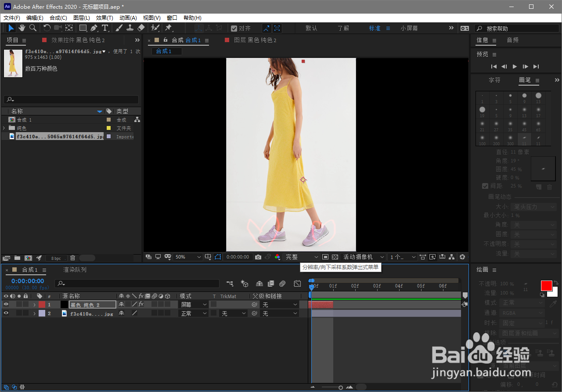
Task: Click the new folder icon in Project panel
Action: click(x=17, y=258)
